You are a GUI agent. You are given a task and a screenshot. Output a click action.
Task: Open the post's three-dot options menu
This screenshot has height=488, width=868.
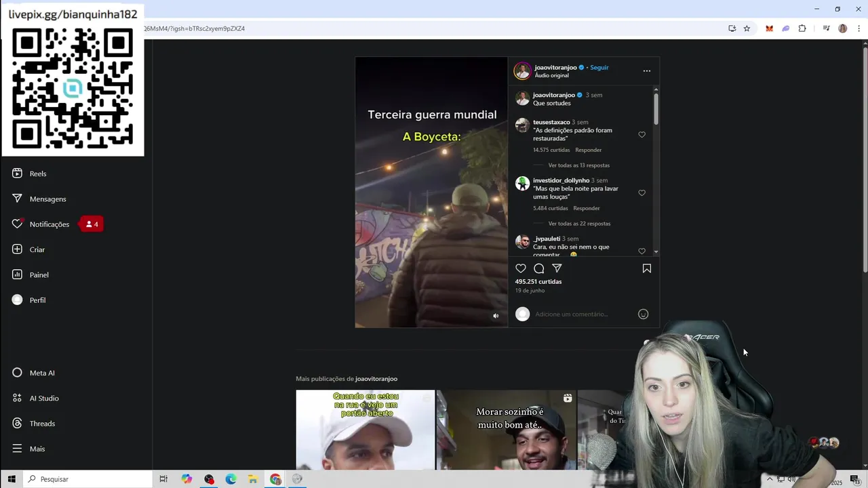pos(646,71)
